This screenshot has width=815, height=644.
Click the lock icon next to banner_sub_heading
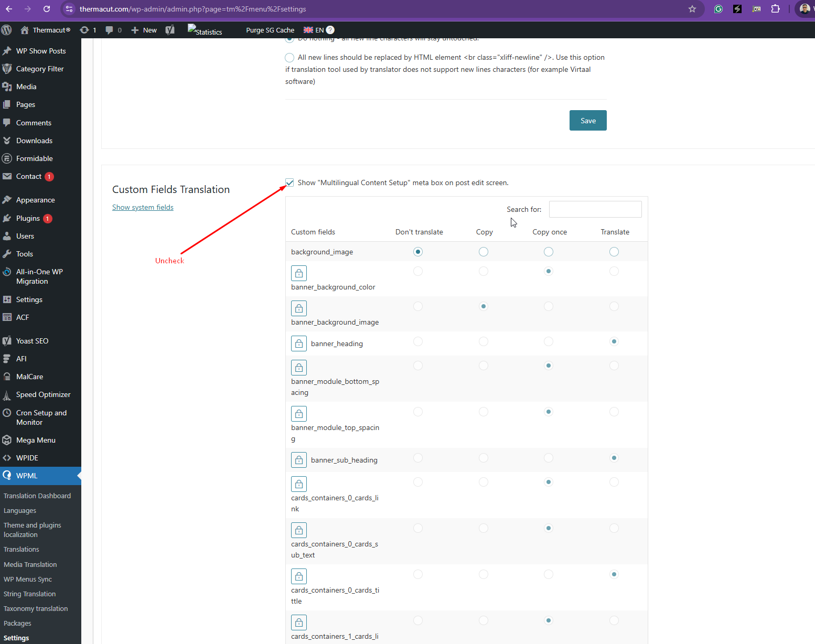click(x=299, y=460)
